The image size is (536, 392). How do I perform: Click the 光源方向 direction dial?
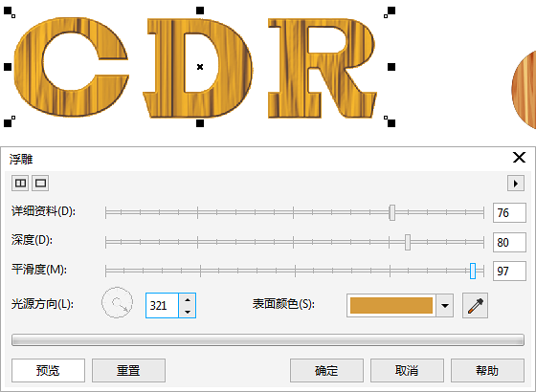click(x=117, y=302)
